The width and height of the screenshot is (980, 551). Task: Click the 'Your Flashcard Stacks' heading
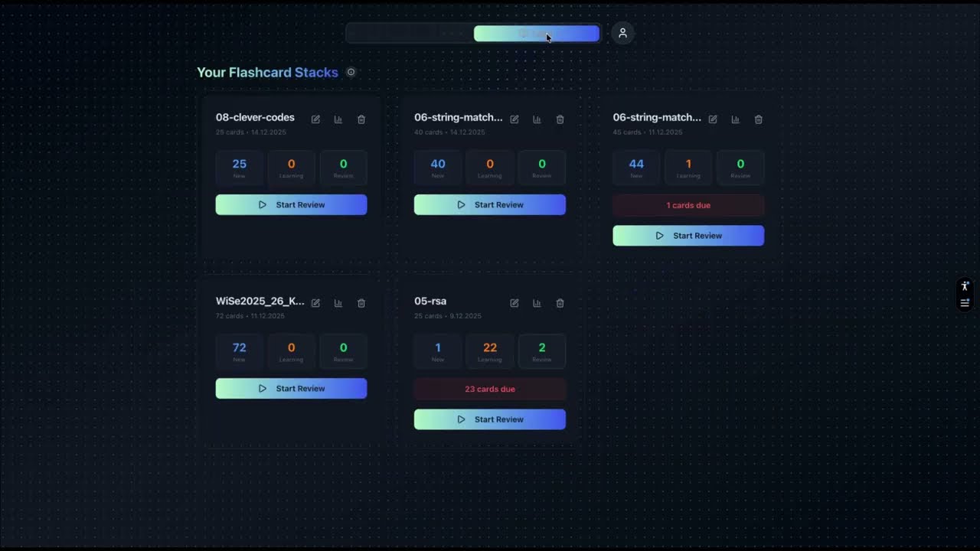pyautogui.click(x=267, y=72)
